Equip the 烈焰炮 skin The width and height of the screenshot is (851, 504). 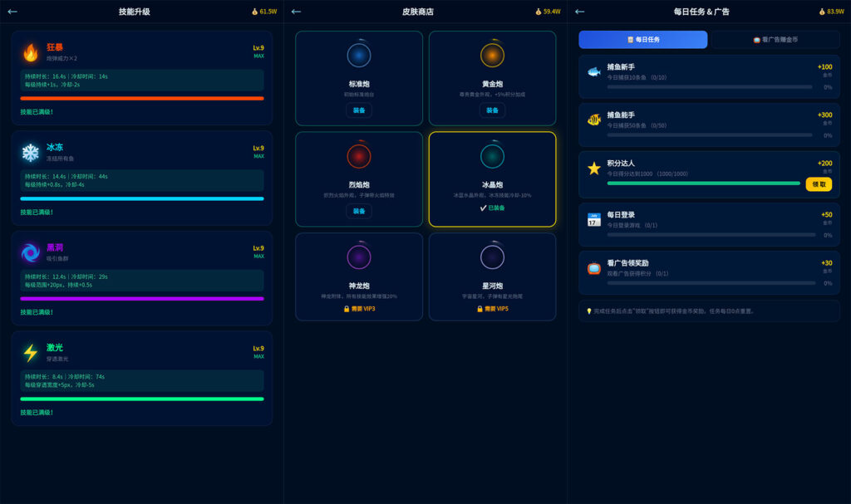(x=359, y=211)
